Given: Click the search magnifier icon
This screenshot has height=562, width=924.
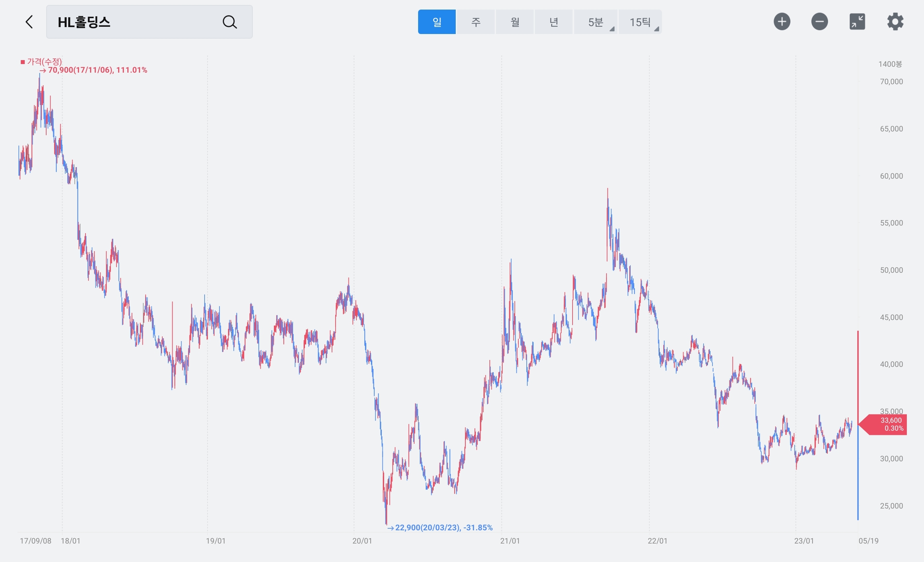Looking at the screenshot, I should coord(229,22).
